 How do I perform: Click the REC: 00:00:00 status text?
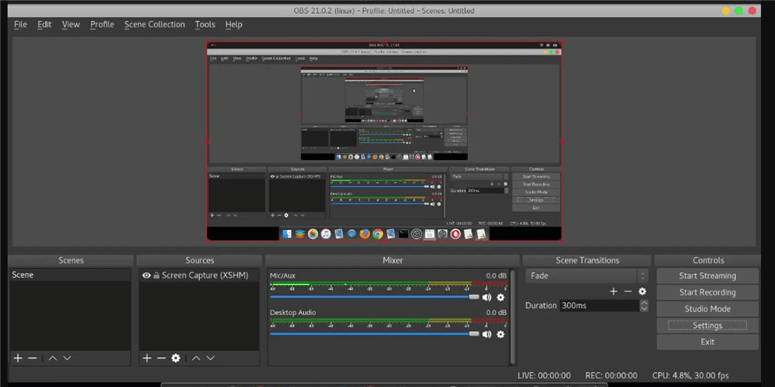click(x=611, y=376)
